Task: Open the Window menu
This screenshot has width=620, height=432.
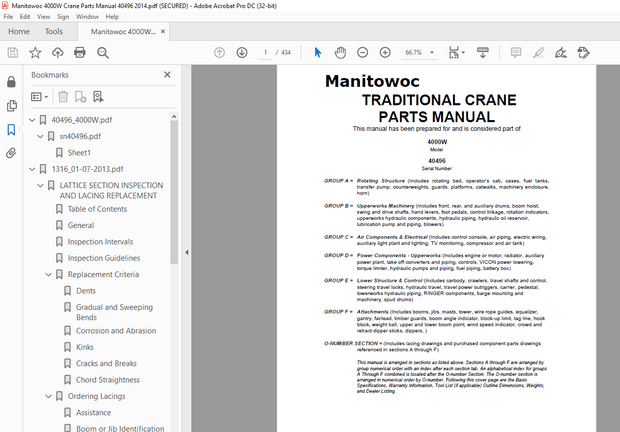Action: pyautogui.click(x=87, y=17)
